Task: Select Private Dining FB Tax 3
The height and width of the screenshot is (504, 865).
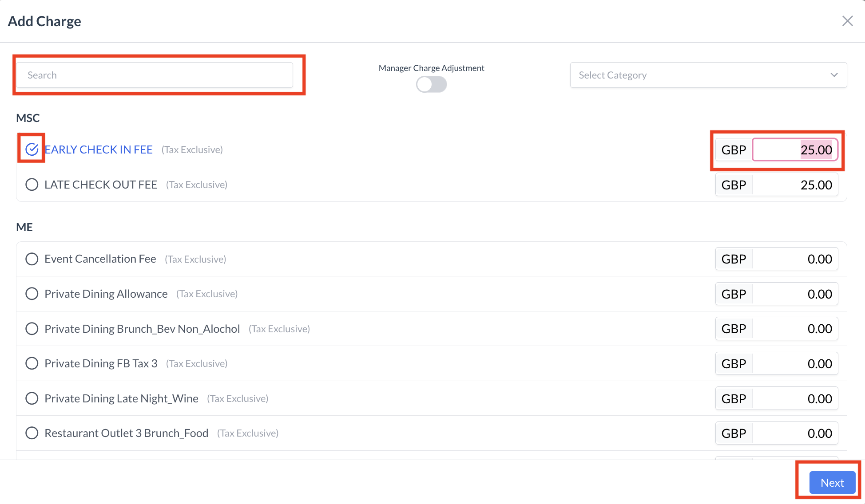Action: [32, 363]
